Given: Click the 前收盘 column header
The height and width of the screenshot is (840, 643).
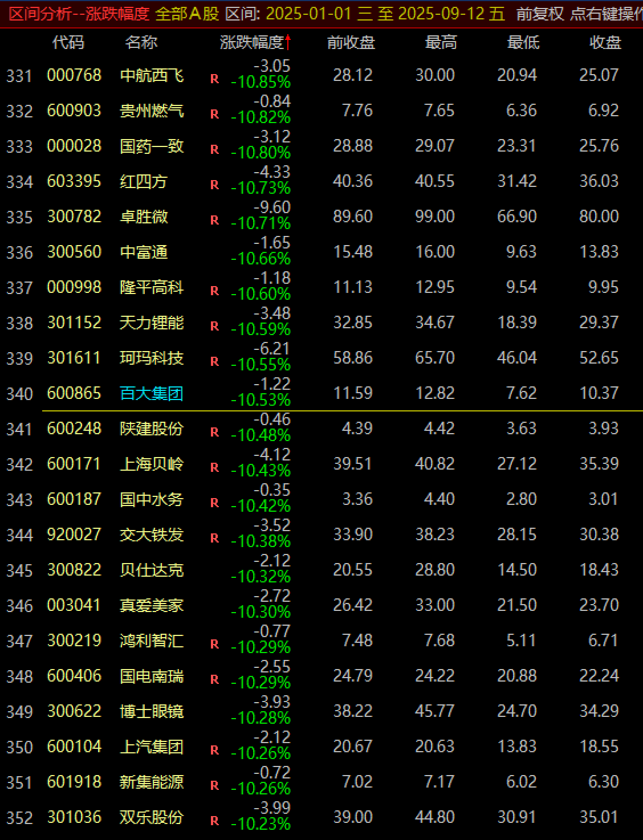Looking at the screenshot, I should [x=351, y=42].
